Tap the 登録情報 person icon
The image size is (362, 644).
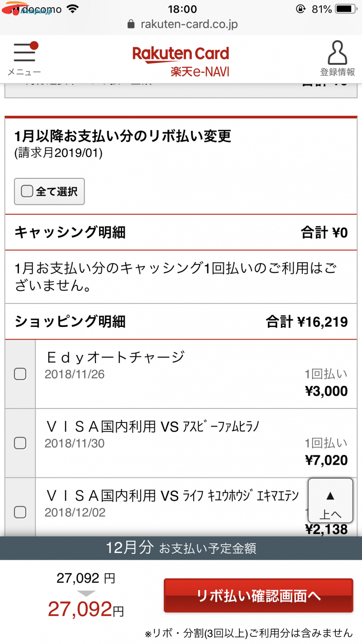[x=338, y=53]
